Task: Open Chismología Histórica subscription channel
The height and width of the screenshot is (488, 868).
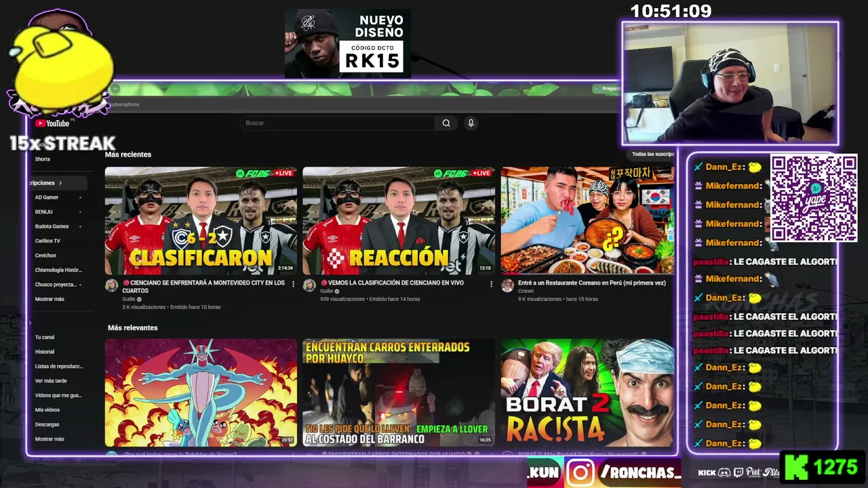Action: (x=58, y=270)
